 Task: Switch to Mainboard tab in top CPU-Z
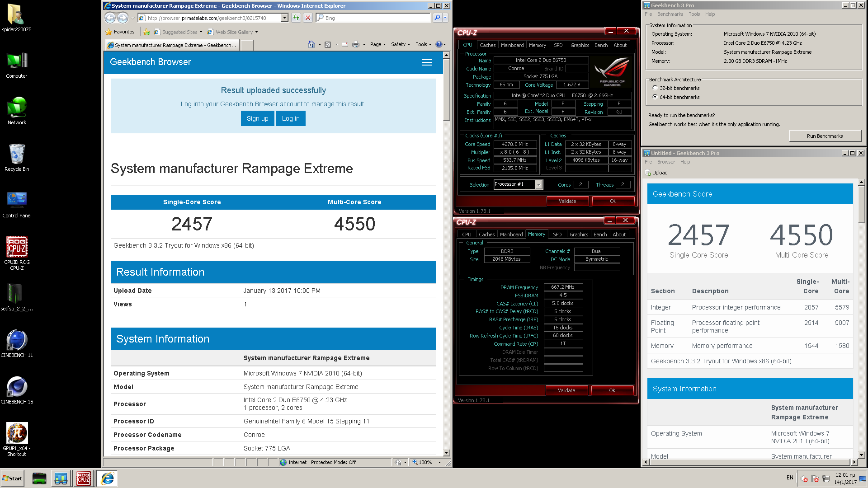512,45
